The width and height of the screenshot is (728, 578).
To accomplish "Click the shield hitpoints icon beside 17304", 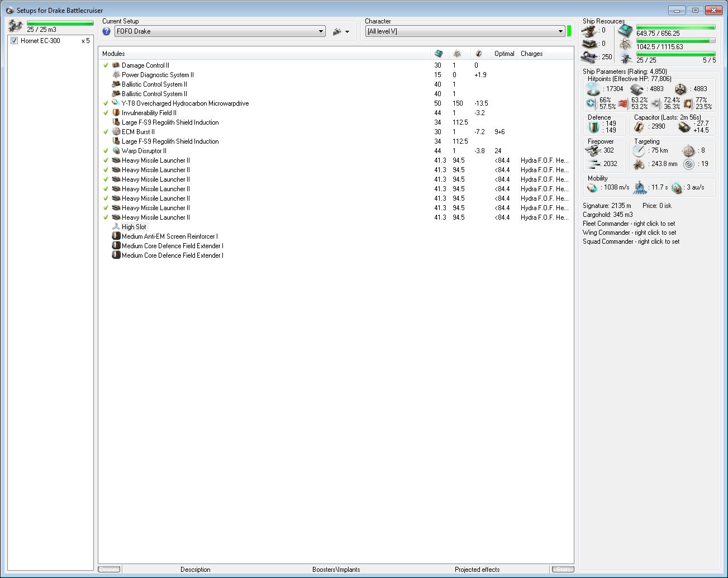I will point(593,89).
